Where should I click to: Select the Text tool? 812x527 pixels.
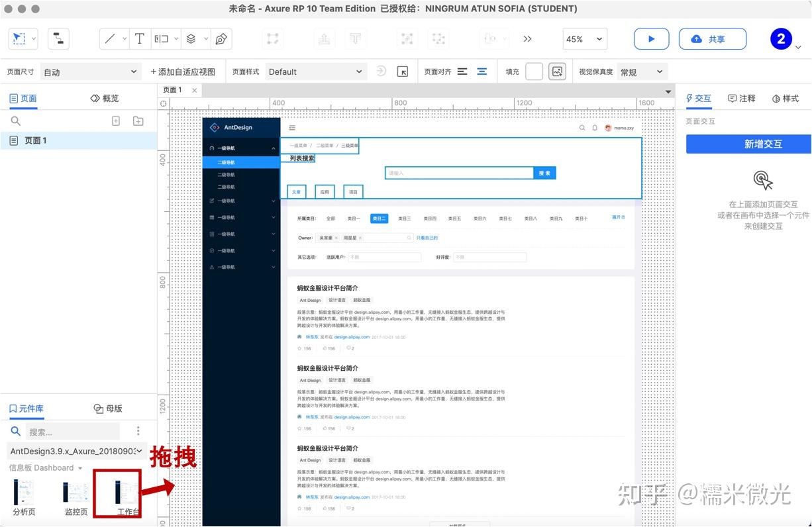point(140,38)
